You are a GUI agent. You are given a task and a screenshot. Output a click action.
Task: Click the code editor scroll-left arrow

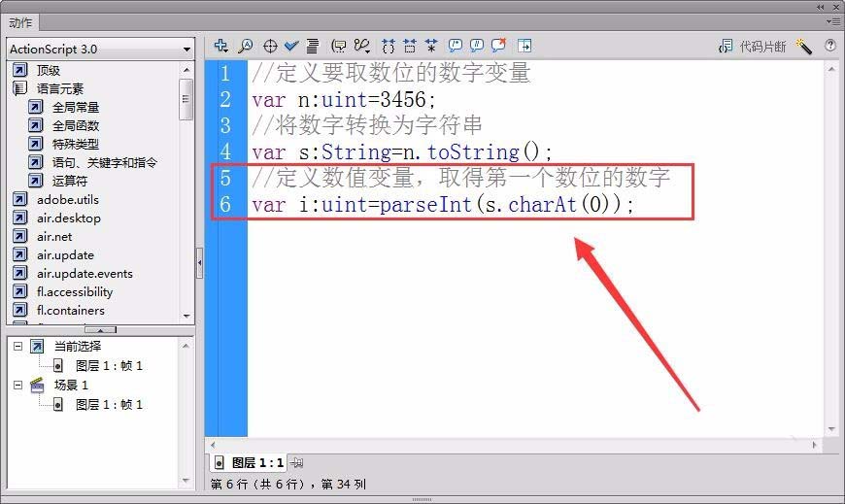tap(214, 445)
